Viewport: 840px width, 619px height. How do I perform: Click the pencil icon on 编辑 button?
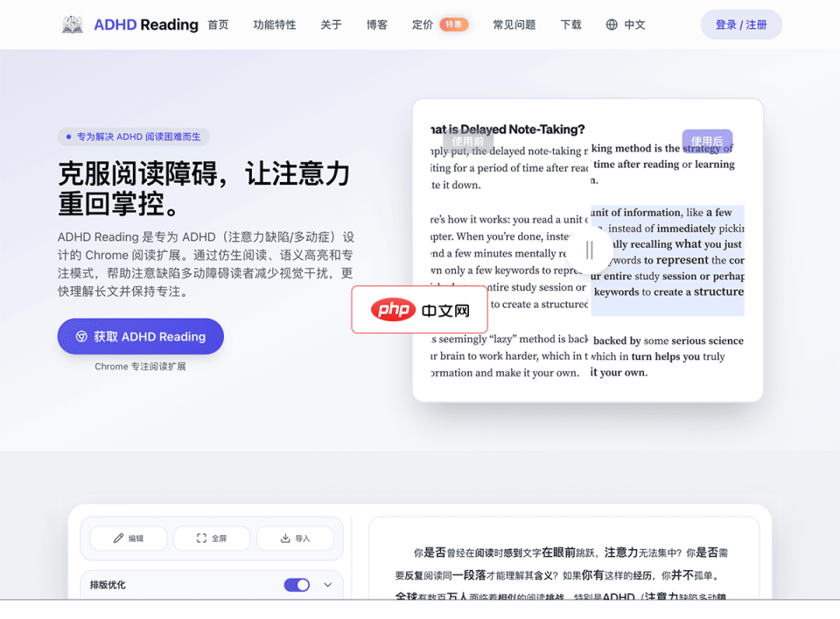(x=118, y=538)
